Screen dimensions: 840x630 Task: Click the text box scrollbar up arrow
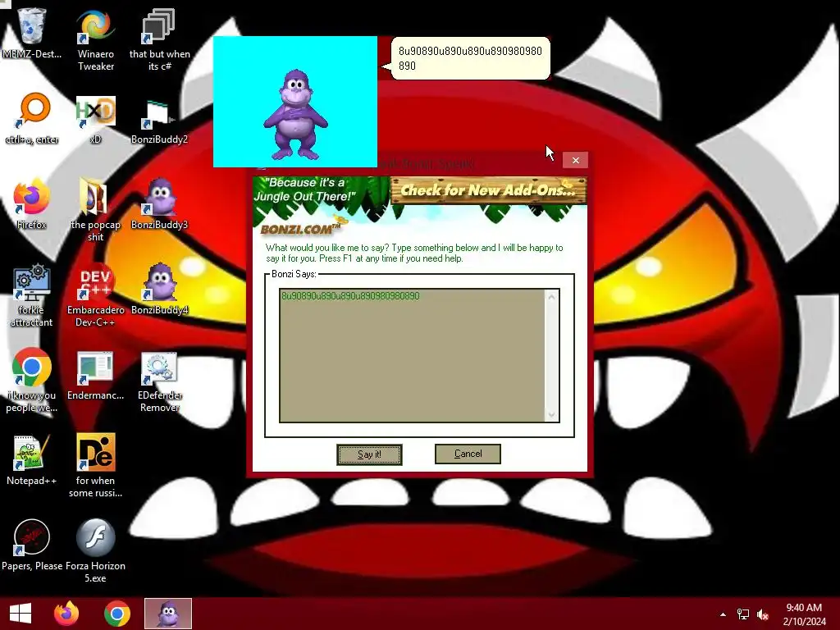[552, 295]
